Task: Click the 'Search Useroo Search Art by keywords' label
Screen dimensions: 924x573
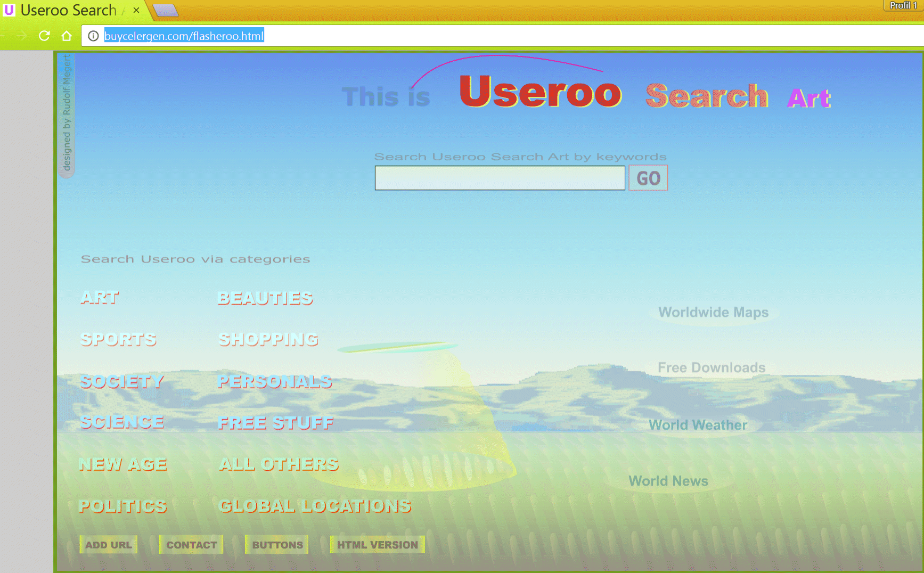Action: 520,157
